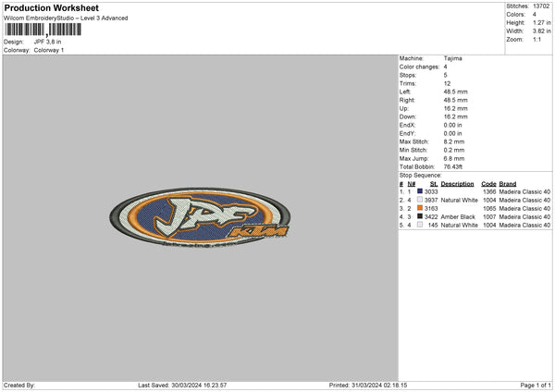
Task: Choose the black swatch beside Amber Black
Action: [x=420, y=216]
